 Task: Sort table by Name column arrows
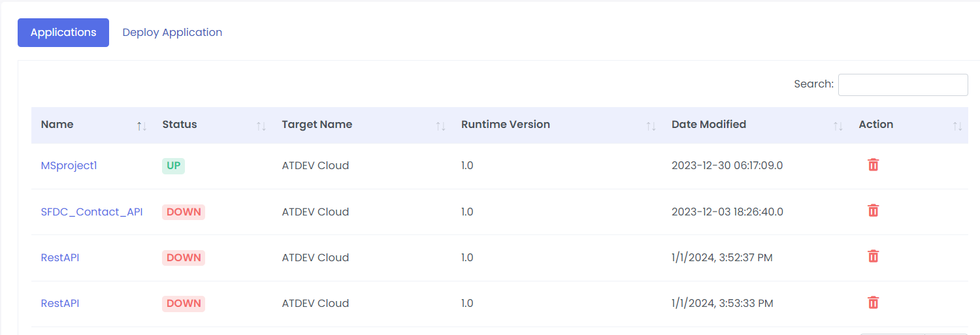pyautogui.click(x=142, y=126)
